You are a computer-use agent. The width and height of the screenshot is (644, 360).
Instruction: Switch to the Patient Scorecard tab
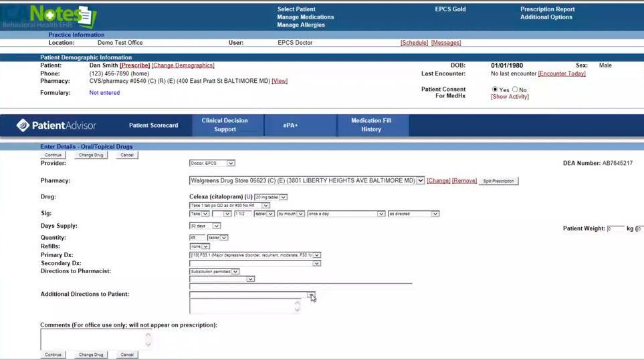(153, 125)
